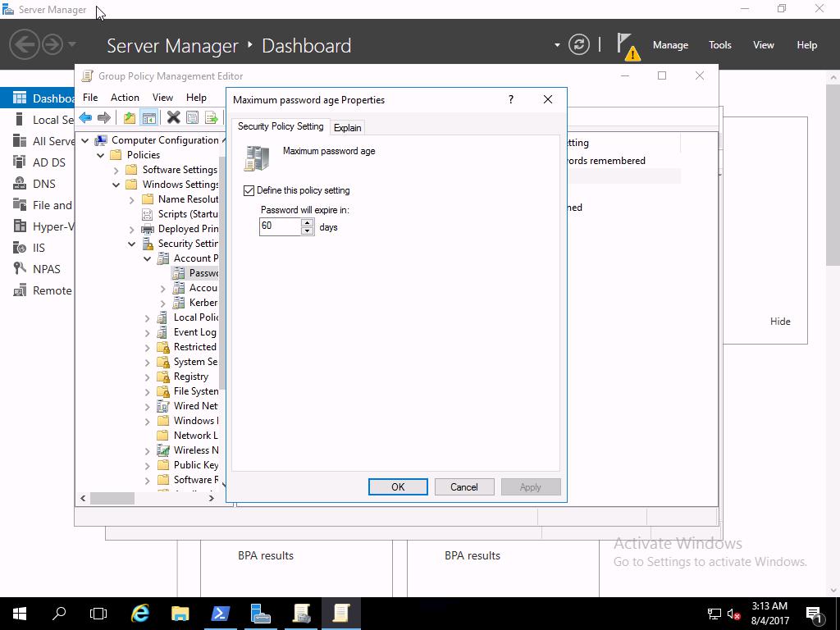Expand the Deployed Printers node
Viewport: 840px width, 630px height.
tap(132, 230)
